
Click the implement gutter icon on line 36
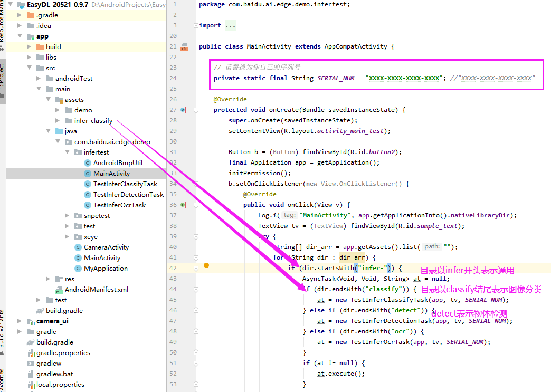184,205
